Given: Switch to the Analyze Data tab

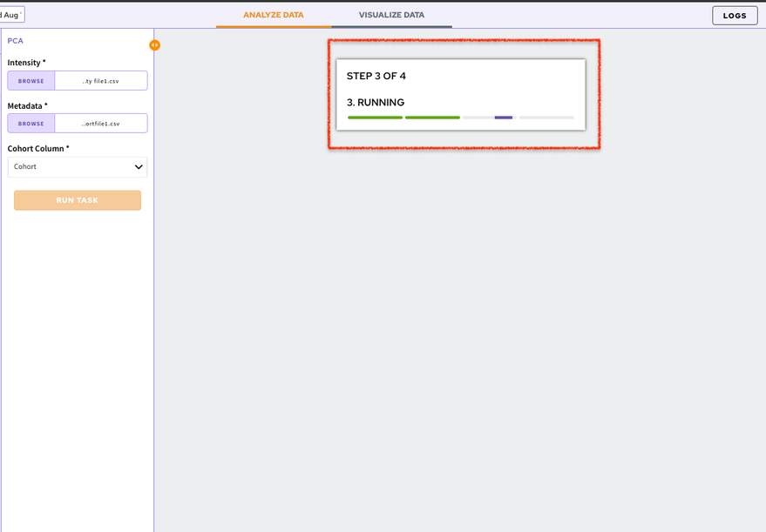Looking at the screenshot, I should [274, 15].
